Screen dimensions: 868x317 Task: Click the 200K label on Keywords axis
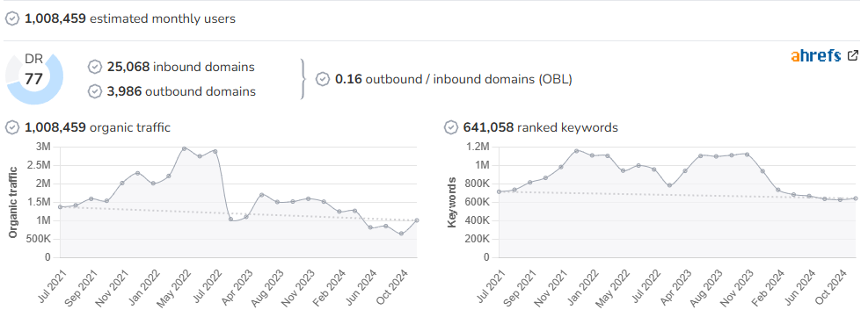pyautogui.click(x=477, y=239)
